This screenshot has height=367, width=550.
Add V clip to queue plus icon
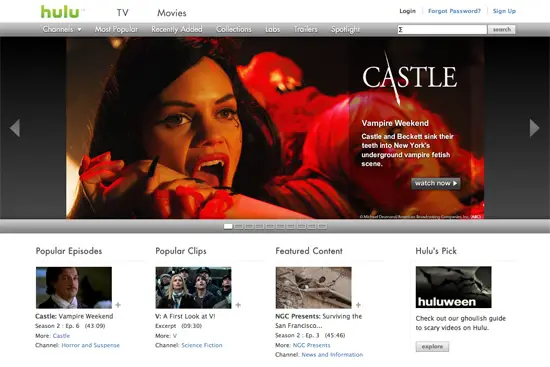point(238,305)
